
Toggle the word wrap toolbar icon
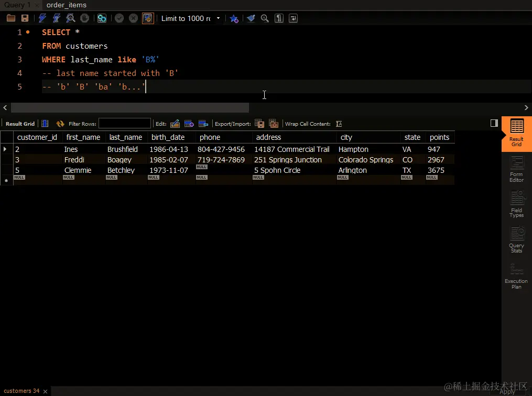pyautogui.click(x=293, y=18)
